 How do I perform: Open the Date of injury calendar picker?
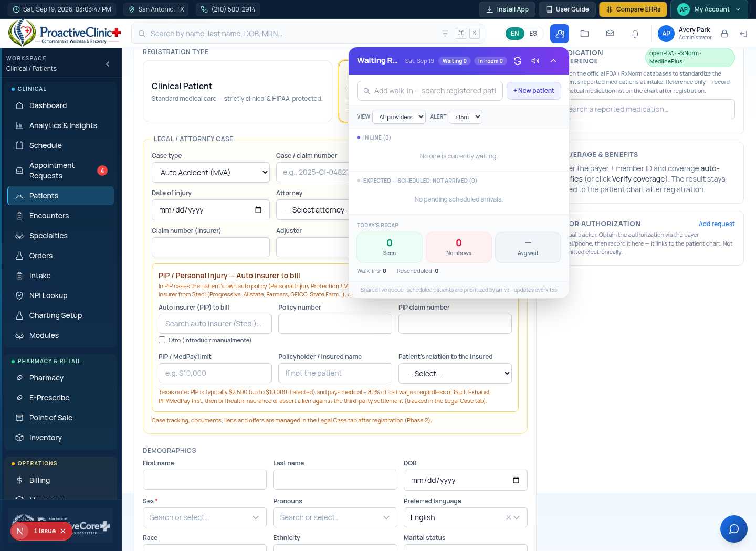tap(258, 210)
